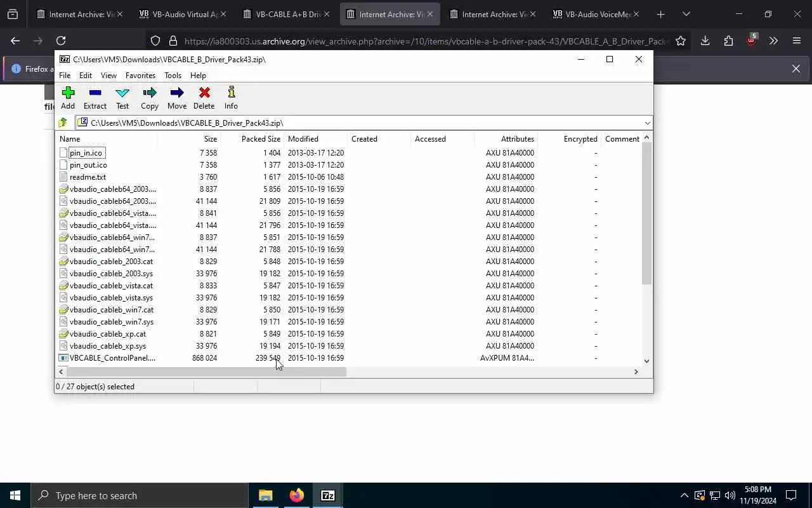Click the horizontal scrollbar of file list
This screenshot has height=508, width=812.
coord(207,371)
